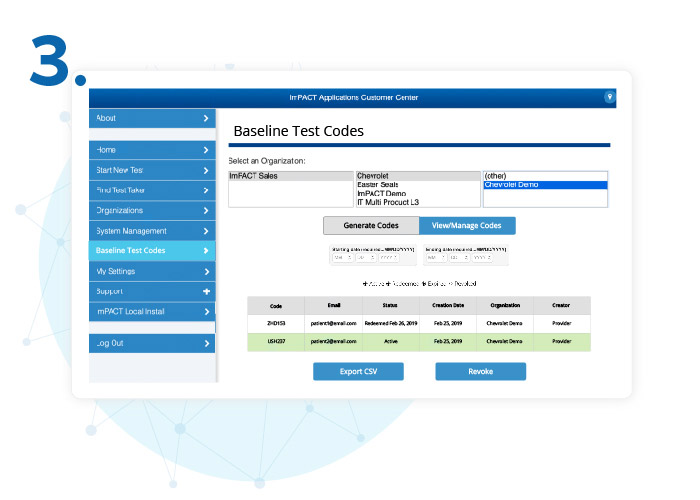Sort by Status column header
Viewport: 700px width, 500px height.
coord(391,306)
